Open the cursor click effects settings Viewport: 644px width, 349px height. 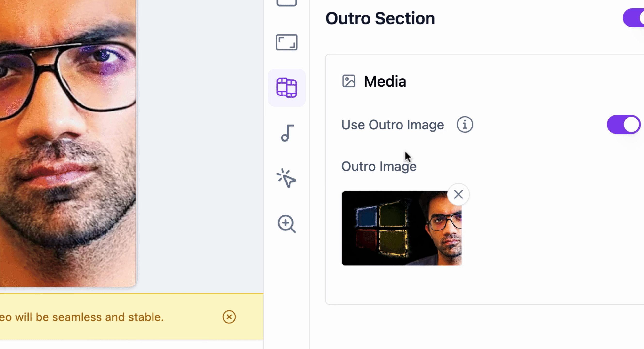coord(286,178)
